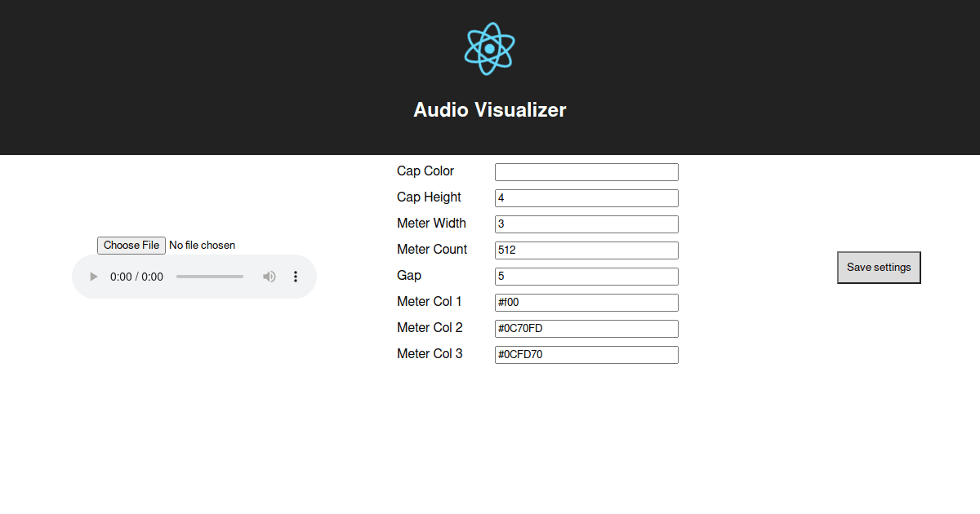Viewport: 980px width, 514px height.
Task: Focus the Cap Color input field
Action: point(586,171)
